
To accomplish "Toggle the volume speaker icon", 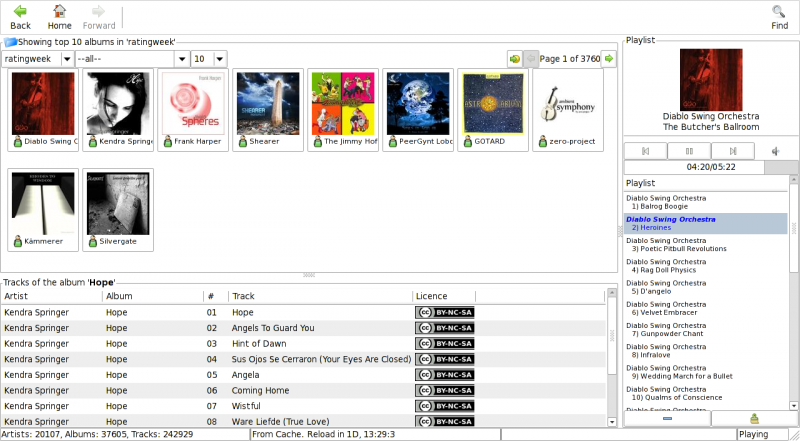I will [775, 151].
